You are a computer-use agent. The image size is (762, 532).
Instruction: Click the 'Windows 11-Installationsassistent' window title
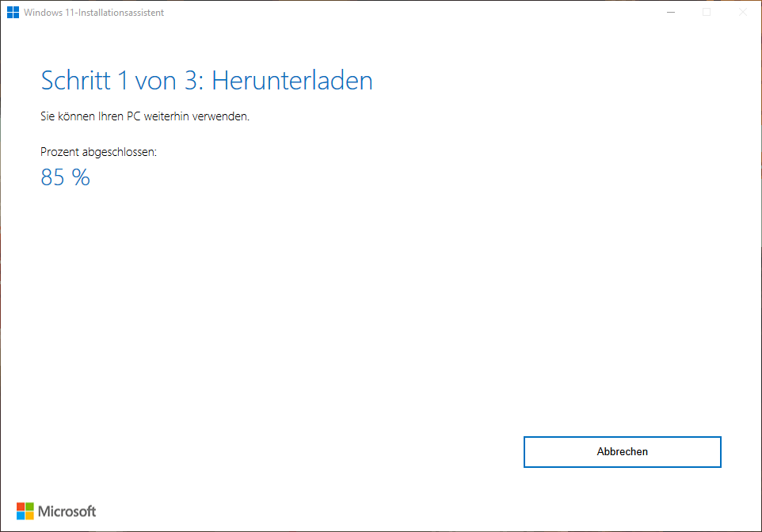tap(93, 13)
